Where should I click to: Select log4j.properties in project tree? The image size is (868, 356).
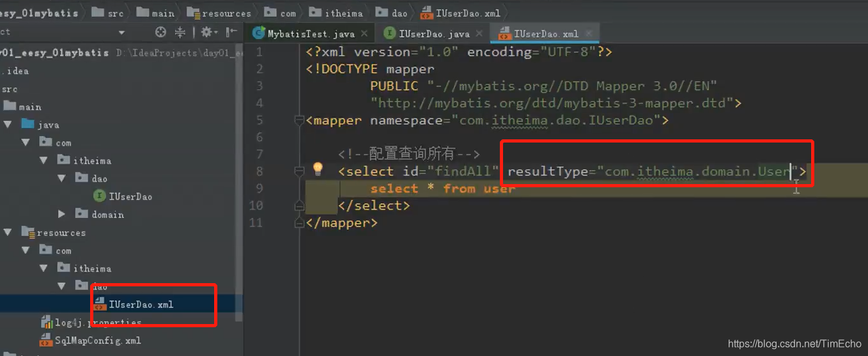click(91, 322)
